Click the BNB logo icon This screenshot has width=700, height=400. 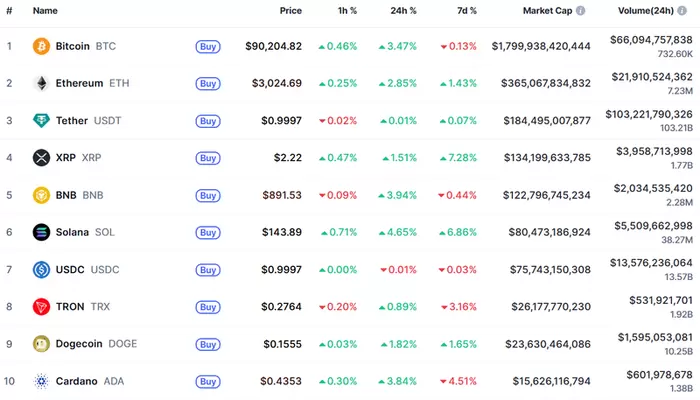click(41, 195)
